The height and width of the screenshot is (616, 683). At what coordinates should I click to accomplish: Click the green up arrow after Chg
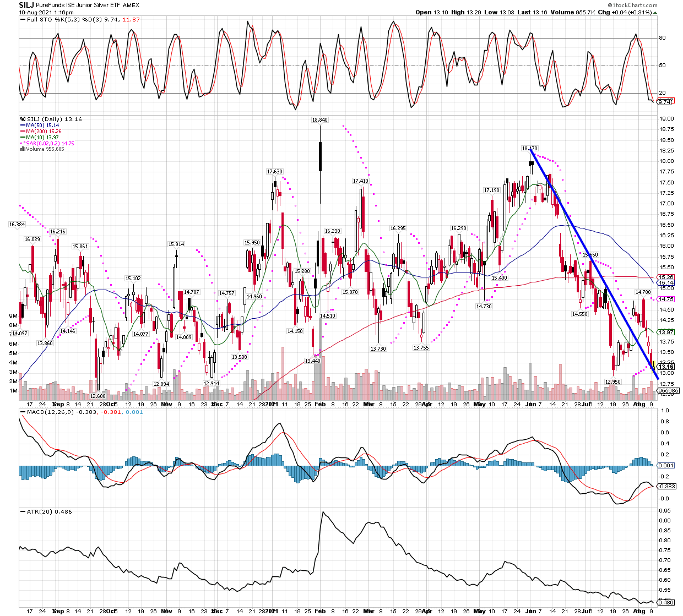pos(655,12)
